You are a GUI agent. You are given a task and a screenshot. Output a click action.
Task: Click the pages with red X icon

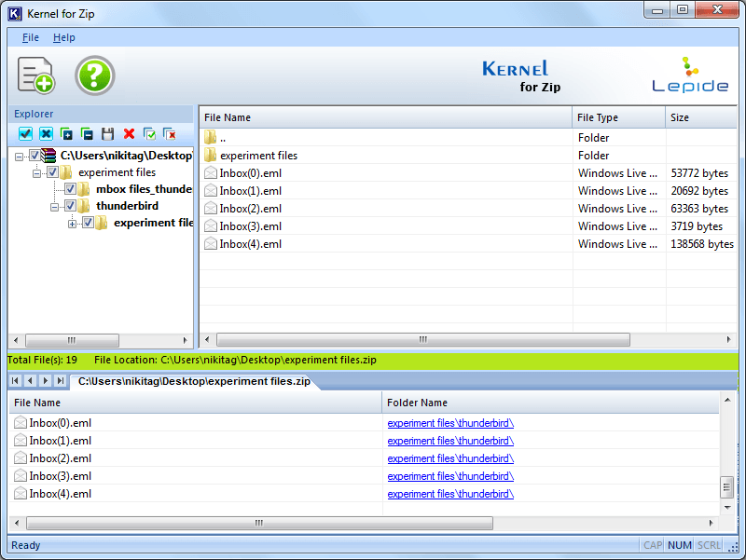170,134
